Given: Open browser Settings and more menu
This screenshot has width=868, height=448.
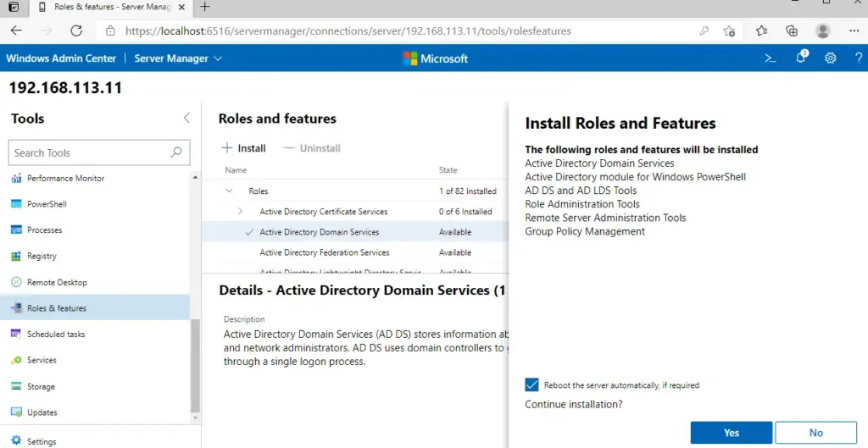Looking at the screenshot, I should pyautogui.click(x=854, y=31).
